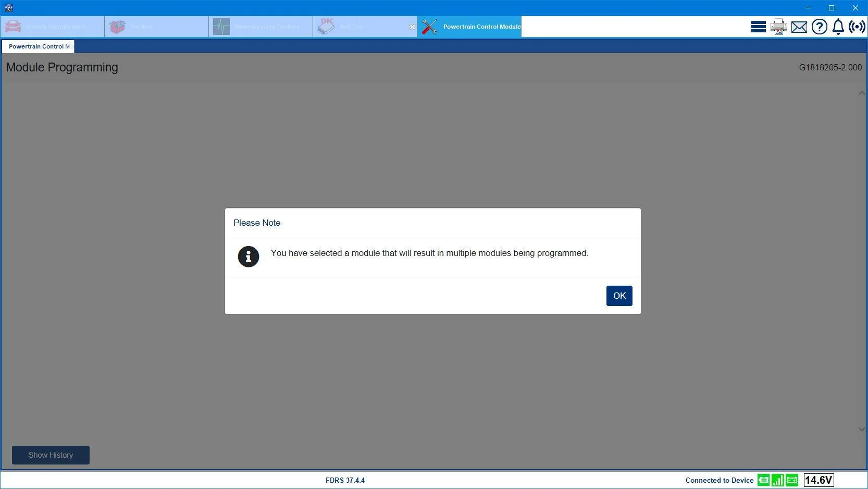Click the printer icon in top toolbar
The width and height of the screenshot is (868, 489).
tap(778, 27)
